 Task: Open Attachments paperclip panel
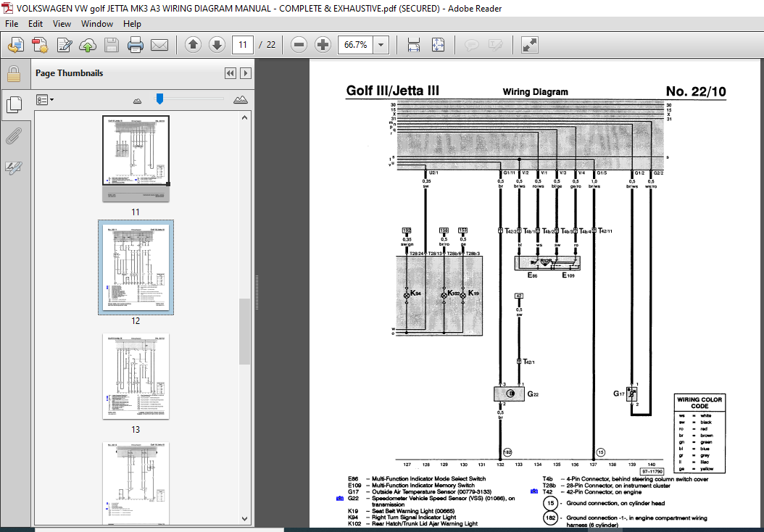[14, 136]
